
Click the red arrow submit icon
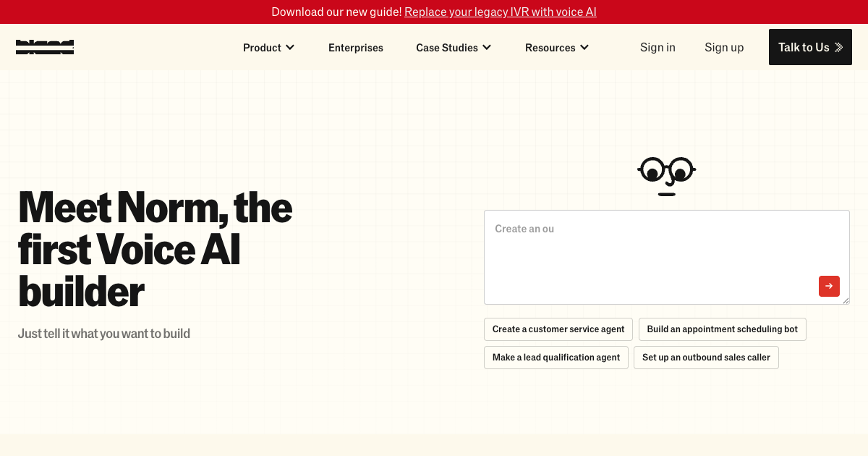point(829,286)
